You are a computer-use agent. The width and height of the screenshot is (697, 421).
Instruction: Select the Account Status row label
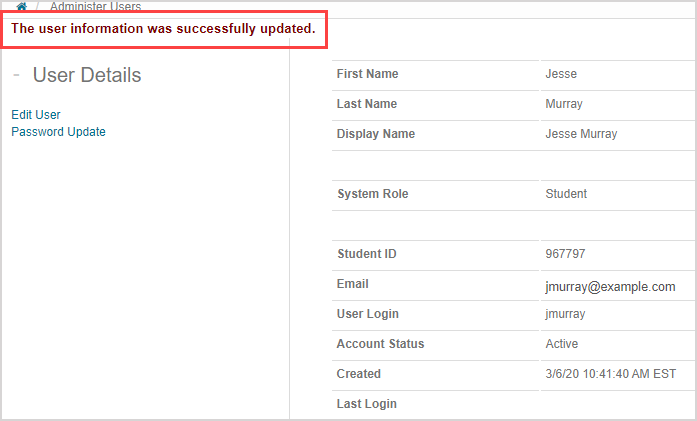380,344
